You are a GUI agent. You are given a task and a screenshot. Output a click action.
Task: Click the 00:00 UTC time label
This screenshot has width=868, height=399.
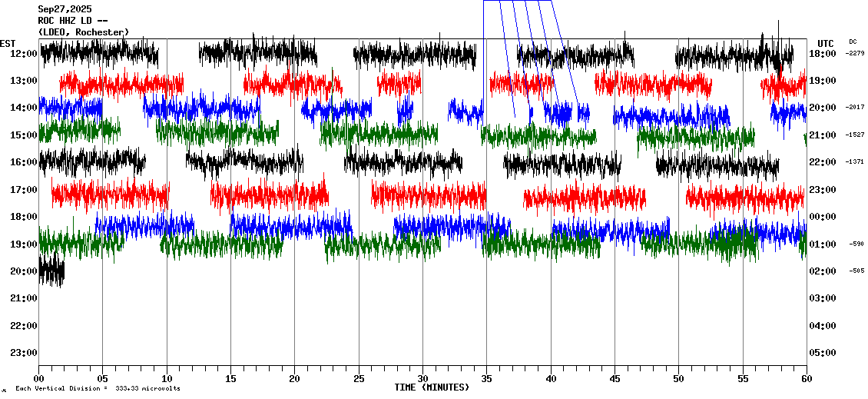pos(822,217)
